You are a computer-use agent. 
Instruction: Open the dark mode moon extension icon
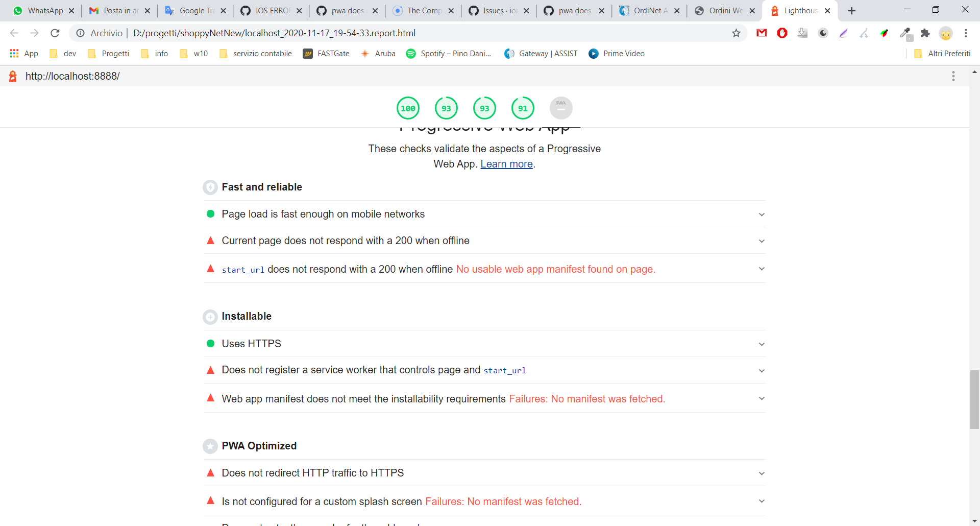coord(823,33)
